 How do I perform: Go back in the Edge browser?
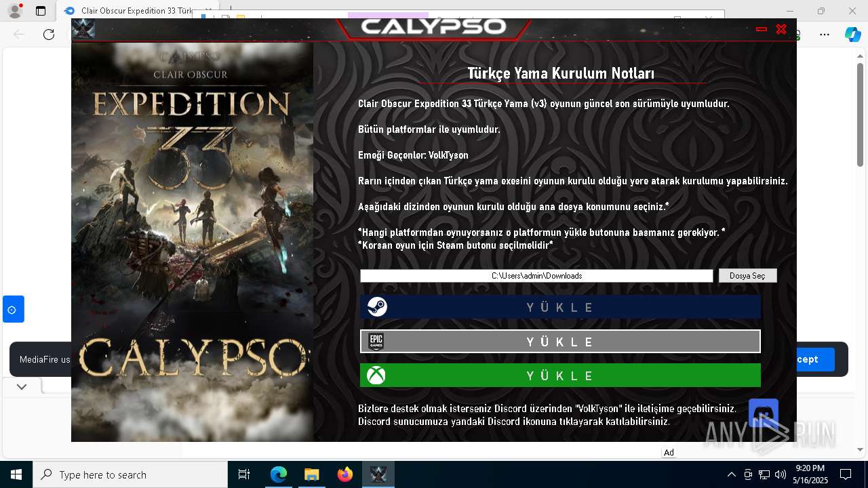[x=19, y=35]
